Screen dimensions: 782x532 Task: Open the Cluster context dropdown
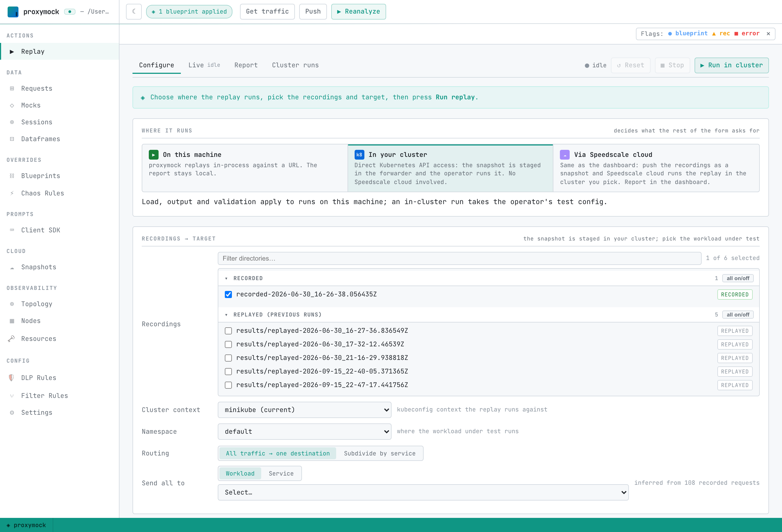pos(305,410)
